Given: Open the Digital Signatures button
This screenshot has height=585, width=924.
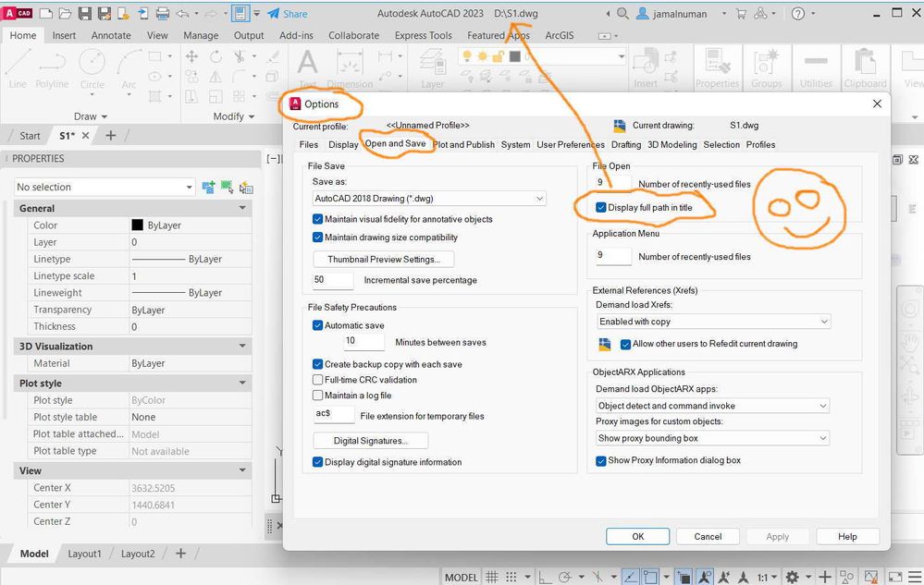Looking at the screenshot, I should click(x=371, y=441).
